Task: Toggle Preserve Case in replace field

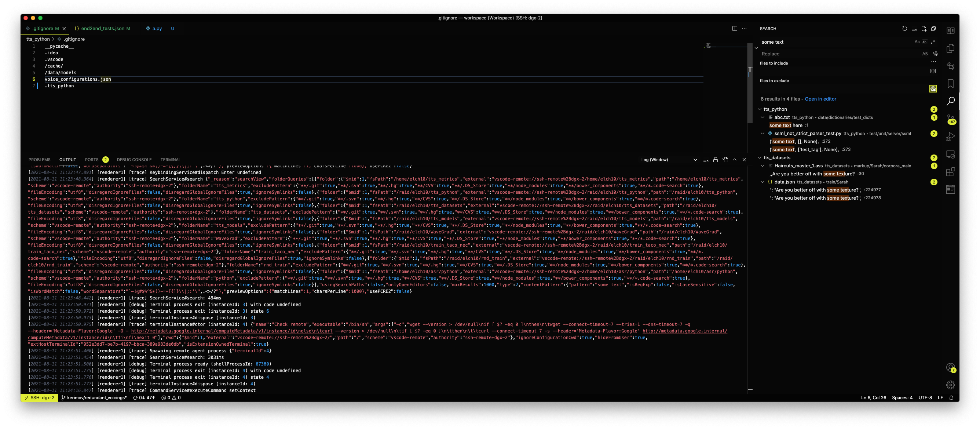Action: pyautogui.click(x=925, y=54)
